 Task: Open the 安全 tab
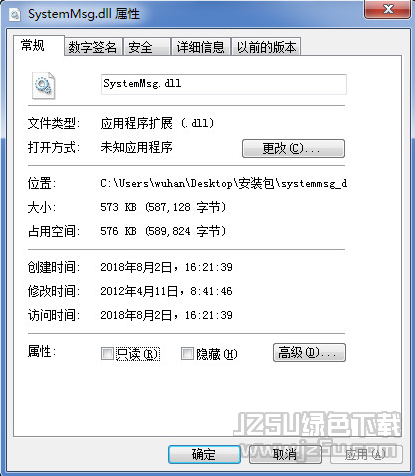(146, 47)
